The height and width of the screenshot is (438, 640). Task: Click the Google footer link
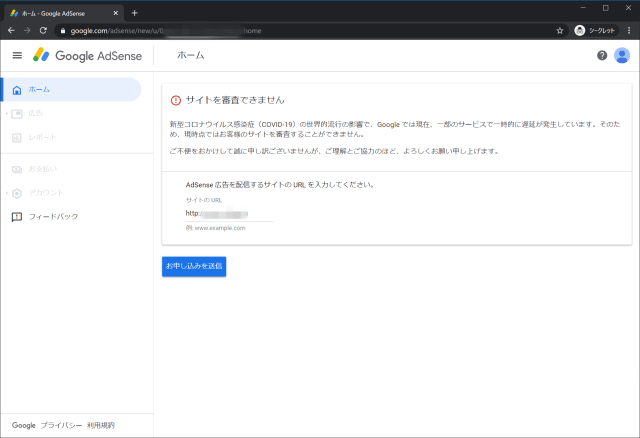click(x=24, y=425)
